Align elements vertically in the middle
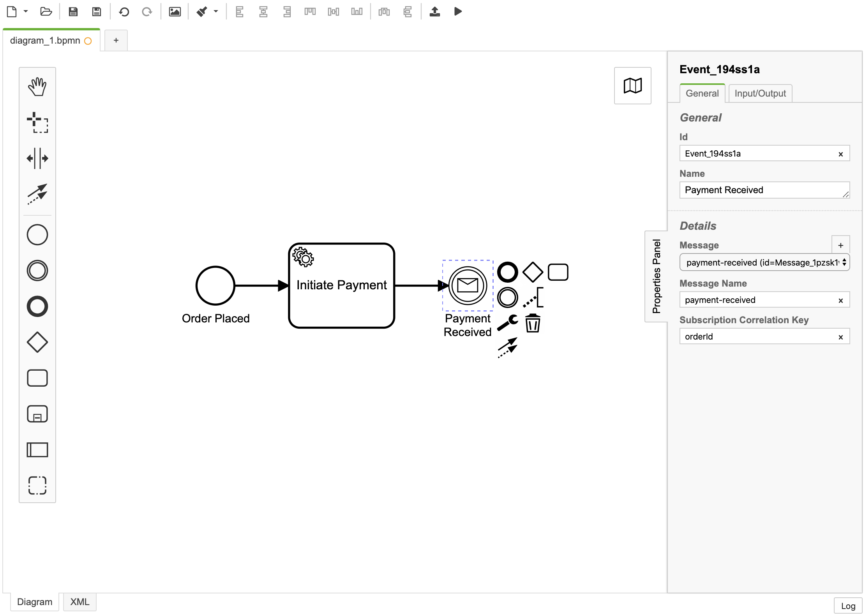865x616 pixels. tap(334, 12)
